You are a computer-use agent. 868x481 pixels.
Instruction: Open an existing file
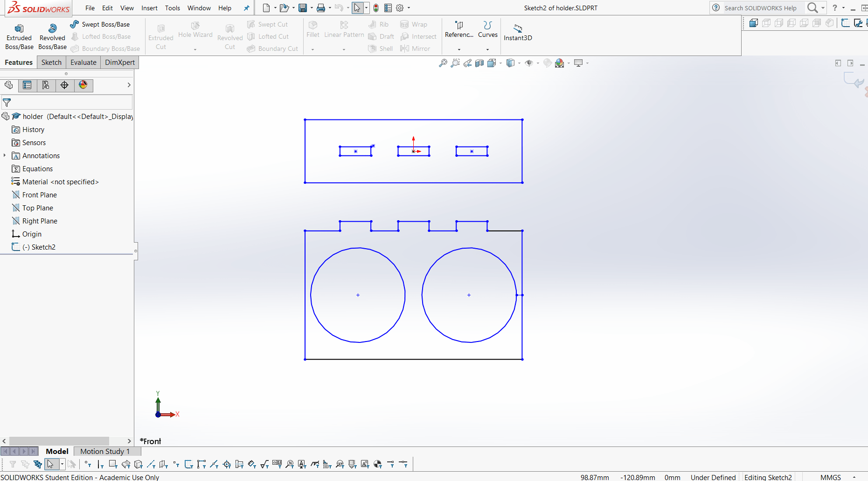284,8
